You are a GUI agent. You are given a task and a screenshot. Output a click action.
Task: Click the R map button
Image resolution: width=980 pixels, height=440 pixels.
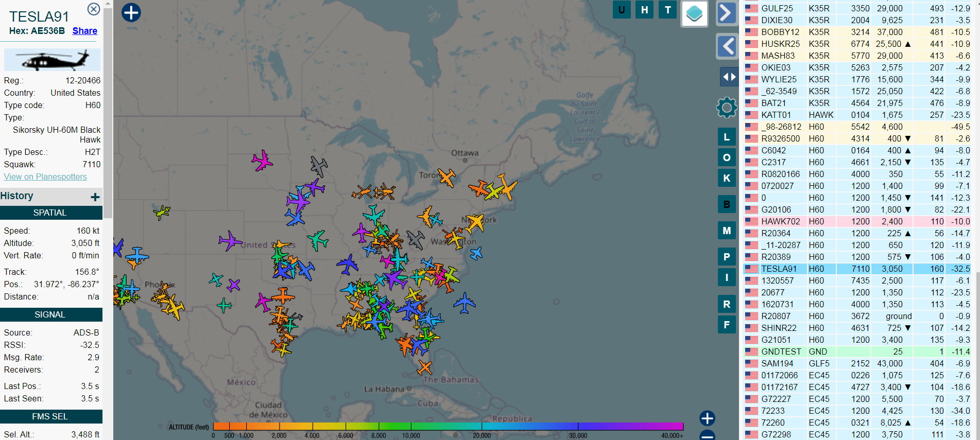(727, 304)
